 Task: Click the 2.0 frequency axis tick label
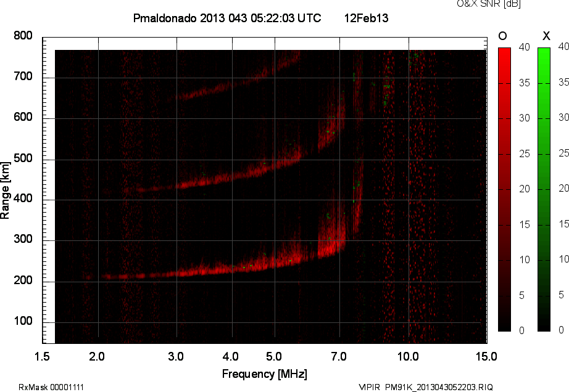(97, 356)
